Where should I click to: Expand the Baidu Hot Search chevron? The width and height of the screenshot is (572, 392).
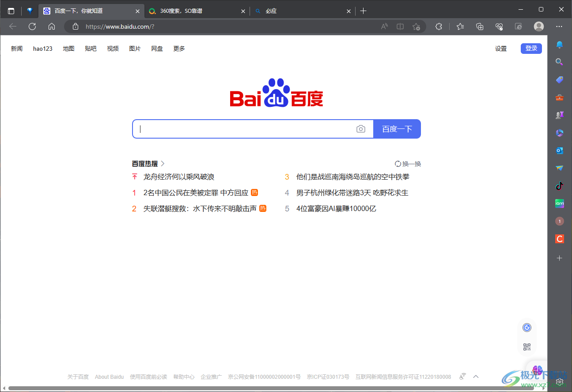(163, 163)
